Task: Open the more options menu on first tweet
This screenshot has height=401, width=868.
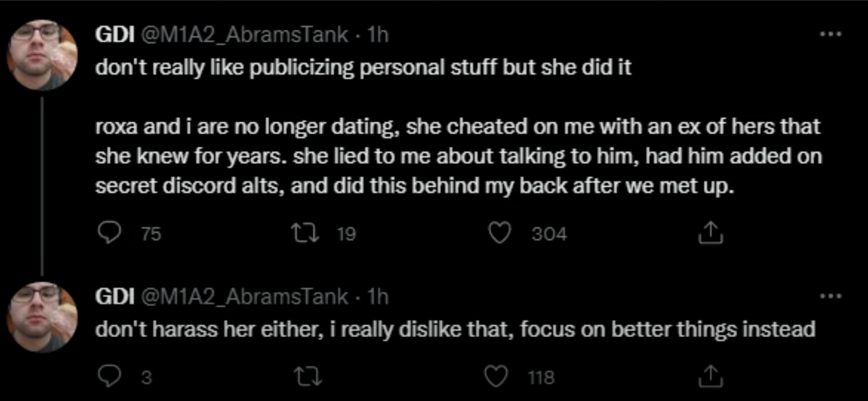Action: click(x=831, y=34)
